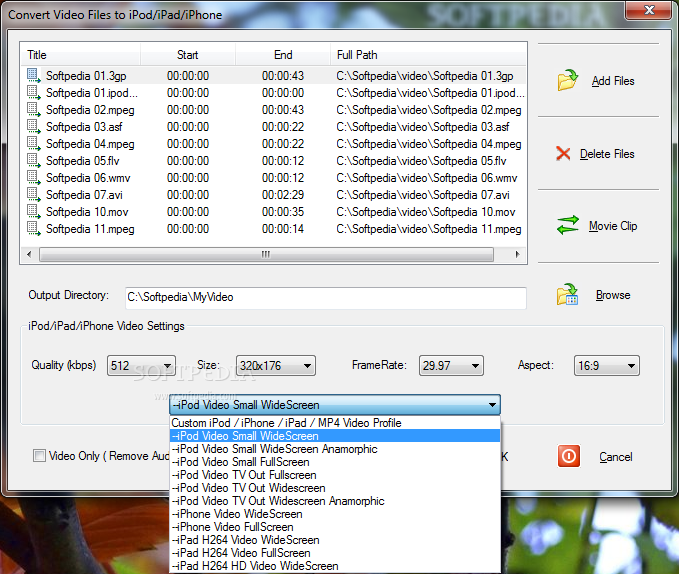The width and height of the screenshot is (679, 574).
Task: Click the End column header
Action: pyautogui.click(x=283, y=55)
